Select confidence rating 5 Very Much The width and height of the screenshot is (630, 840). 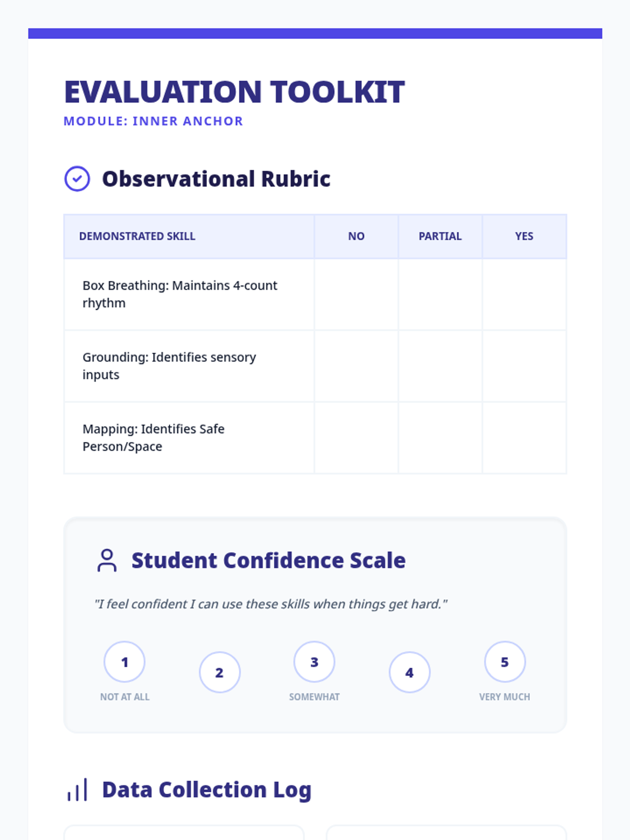tap(505, 662)
